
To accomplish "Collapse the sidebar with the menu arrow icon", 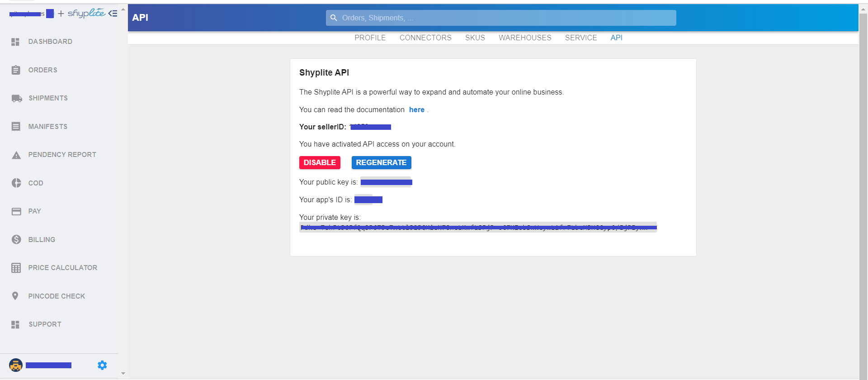I will tap(113, 14).
